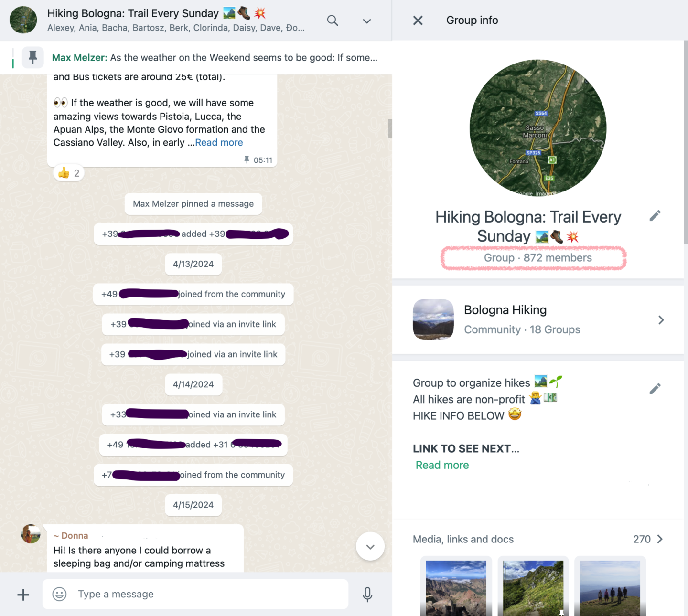Click the pin icon beside pinned message banner
This screenshot has height=616, width=688.
33,57
